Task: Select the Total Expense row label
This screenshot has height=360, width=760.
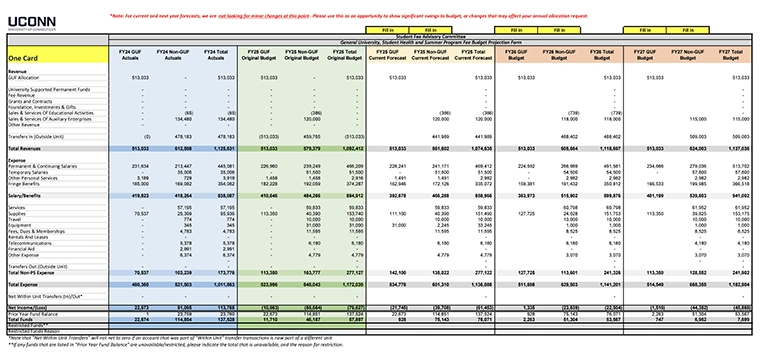Action: 22,284
